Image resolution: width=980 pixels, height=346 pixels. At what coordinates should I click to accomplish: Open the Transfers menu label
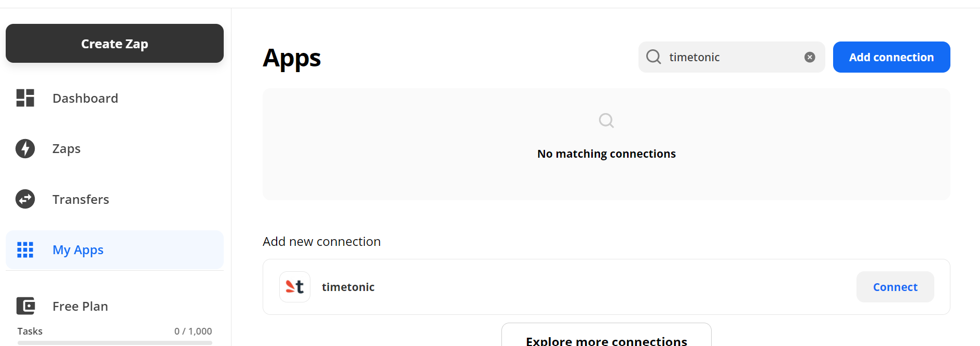(x=80, y=199)
